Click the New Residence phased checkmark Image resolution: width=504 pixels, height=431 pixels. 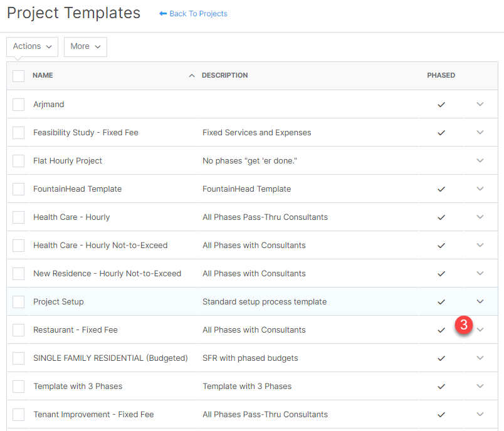441,274
